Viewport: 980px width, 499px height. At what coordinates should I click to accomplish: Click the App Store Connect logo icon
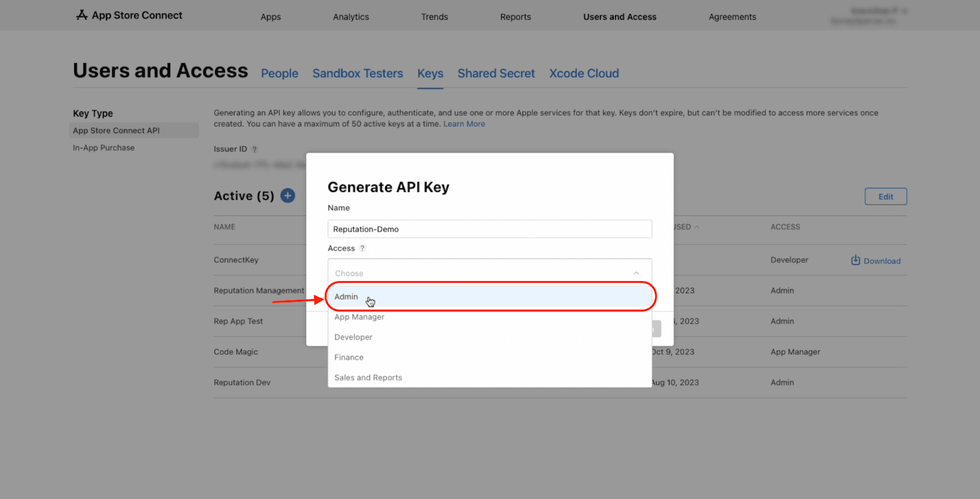(81, 15)
